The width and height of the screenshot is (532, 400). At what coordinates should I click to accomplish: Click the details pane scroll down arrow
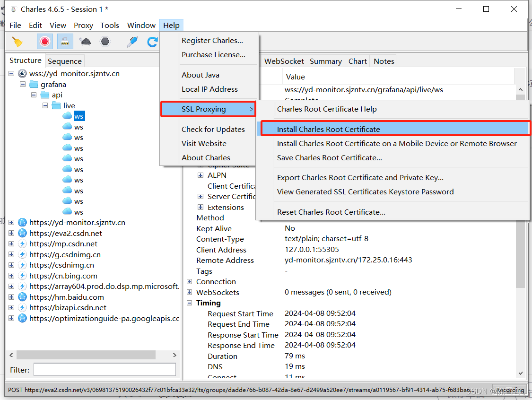pyautogui.click(x=521, y=373)
